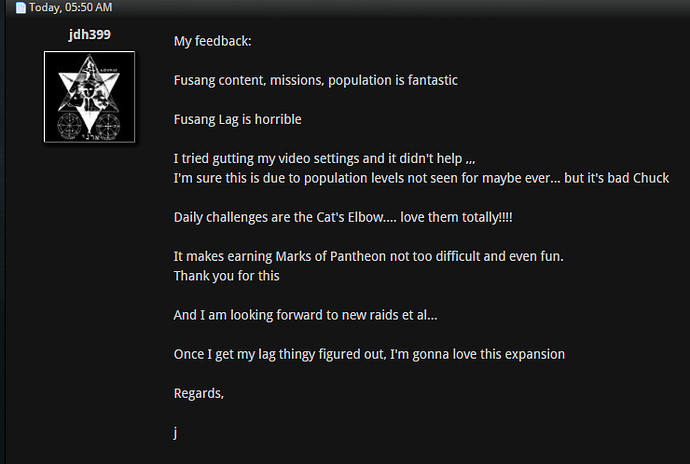The height and width of the screenshot is (464, 690).
Task: Click the "My feedback:" line
Action: pos(213,41)
